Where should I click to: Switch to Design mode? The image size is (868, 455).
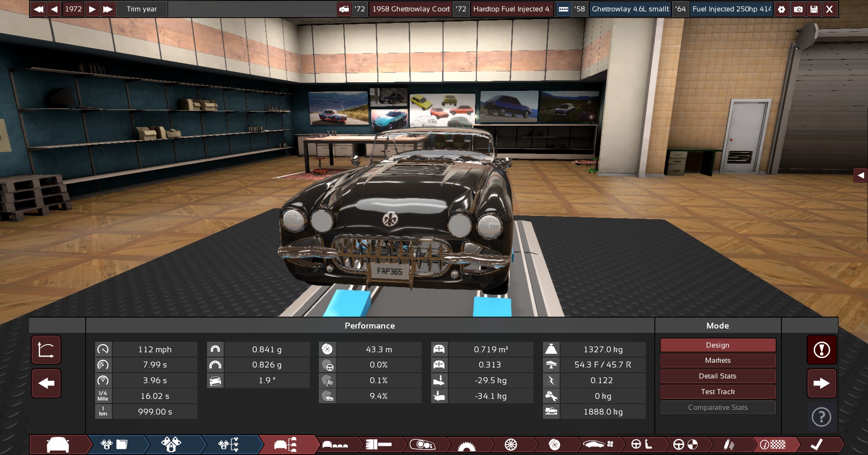[x=718, y=345]
